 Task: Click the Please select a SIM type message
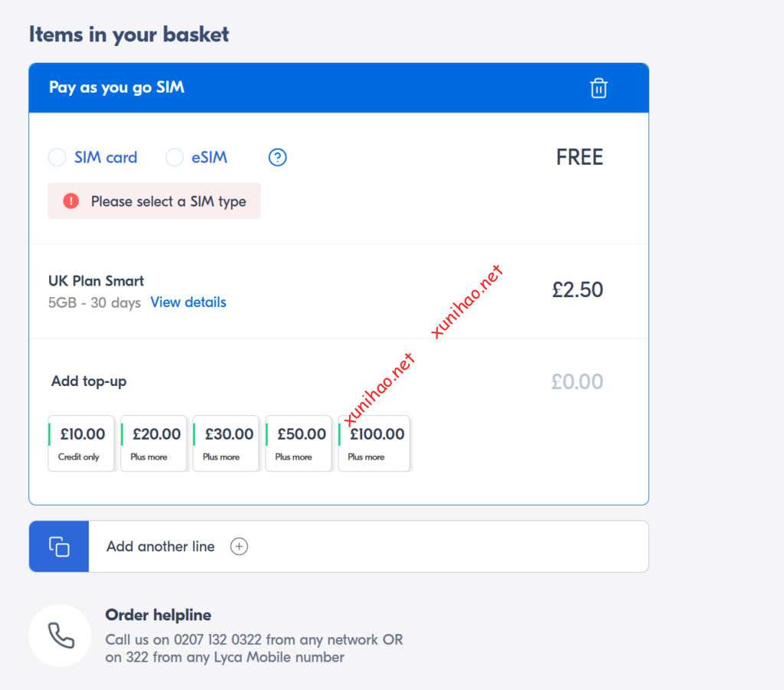pyautogui.click(x=168, y=201)
